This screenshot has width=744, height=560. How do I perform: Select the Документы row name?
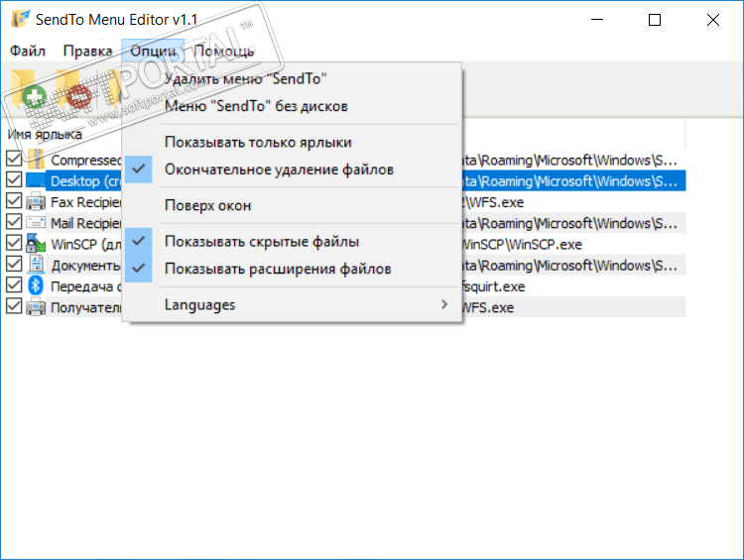(x=86, y=266)
